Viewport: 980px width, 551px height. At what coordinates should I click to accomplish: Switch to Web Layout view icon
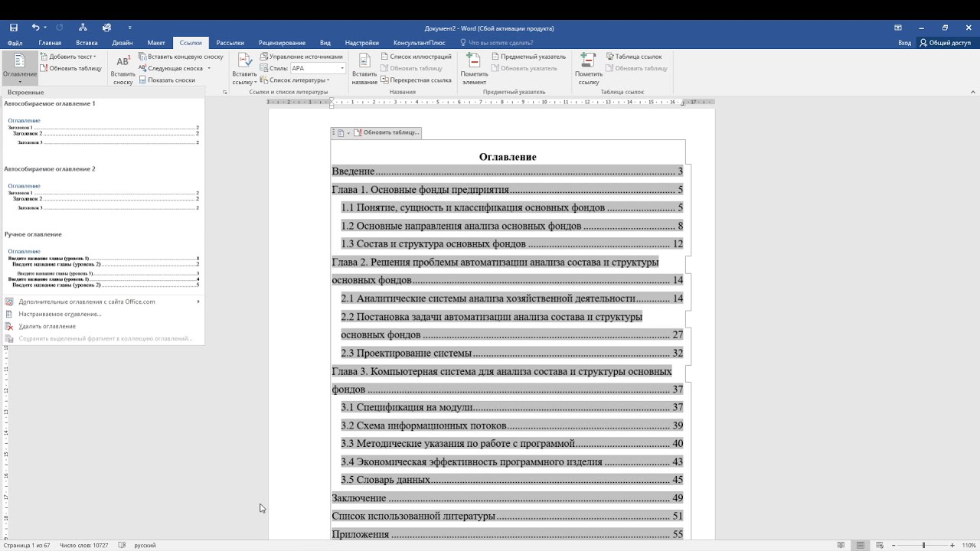[880, 545]
